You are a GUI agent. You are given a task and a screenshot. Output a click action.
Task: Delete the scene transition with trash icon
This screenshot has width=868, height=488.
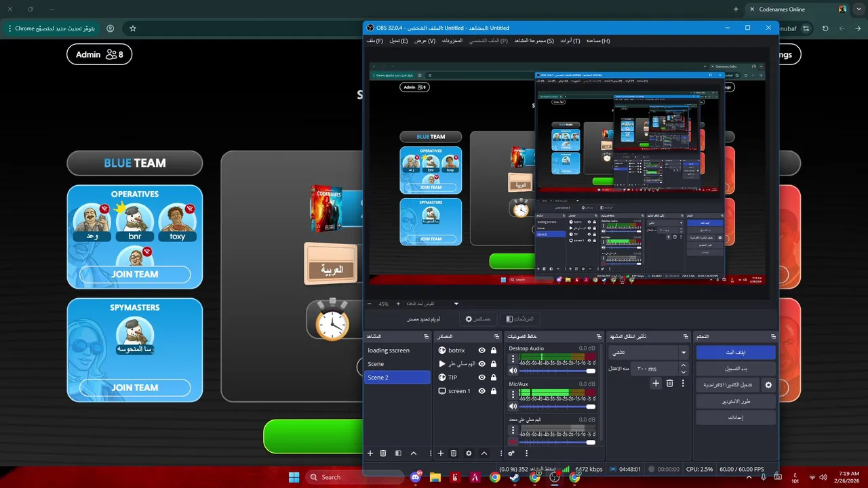(x=670, y=384)
